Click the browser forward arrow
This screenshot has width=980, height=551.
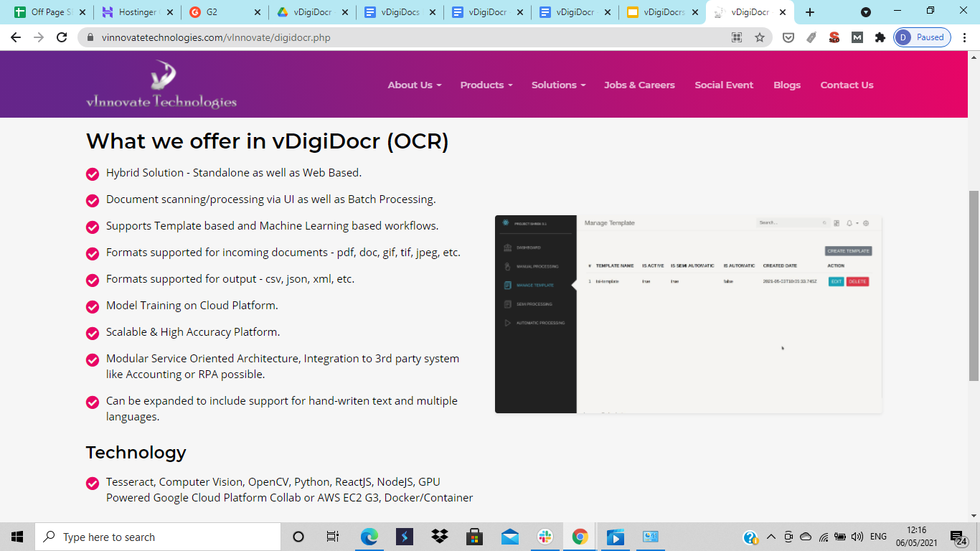[39, 37]
